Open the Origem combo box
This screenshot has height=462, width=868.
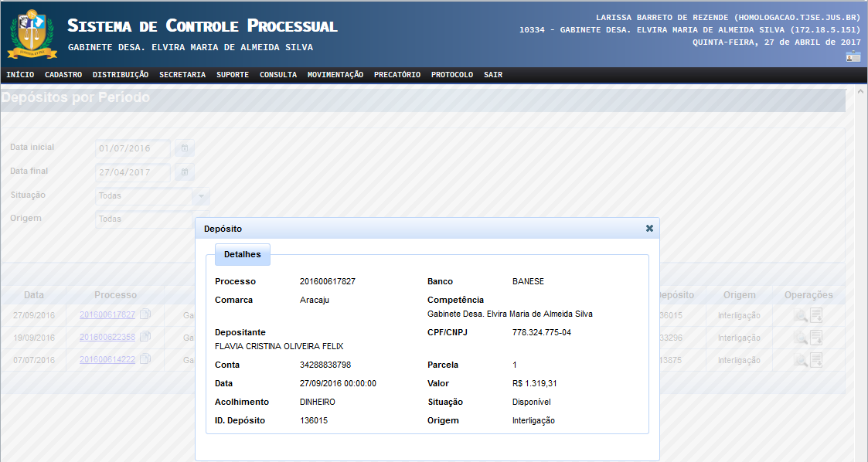[x=145, y=219]
